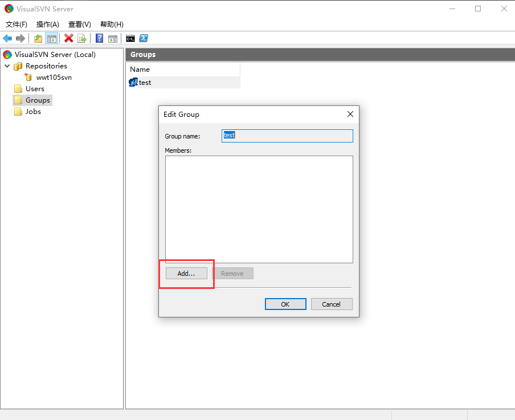Launch the command prompt toolbar icon
The width and height of the screenshot is (515, 420).
pos(130,38)
